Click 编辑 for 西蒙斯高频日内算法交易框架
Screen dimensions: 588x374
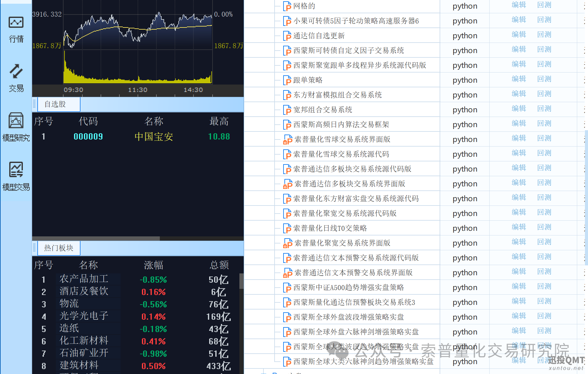tap(519, 123)
